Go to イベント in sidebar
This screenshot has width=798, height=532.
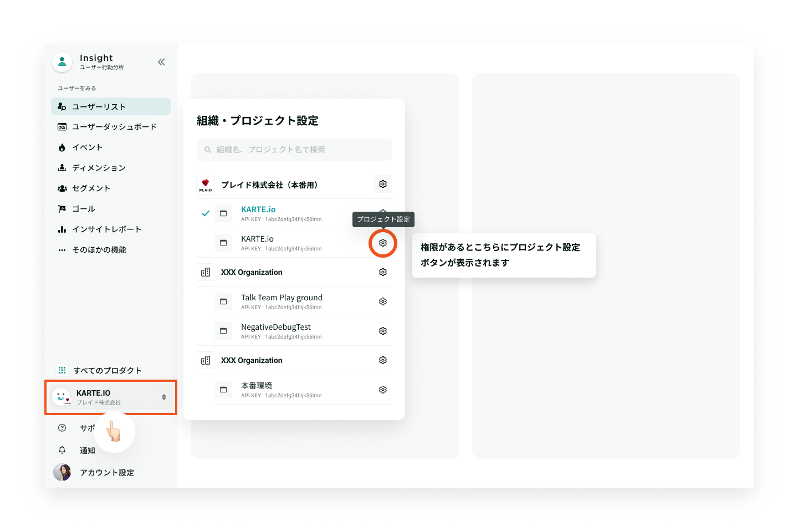pyautogui.click(x=111, y=147)
